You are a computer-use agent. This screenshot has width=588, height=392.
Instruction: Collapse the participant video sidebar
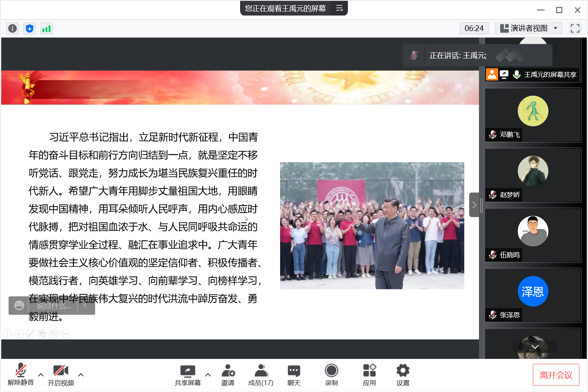[474, 205]
